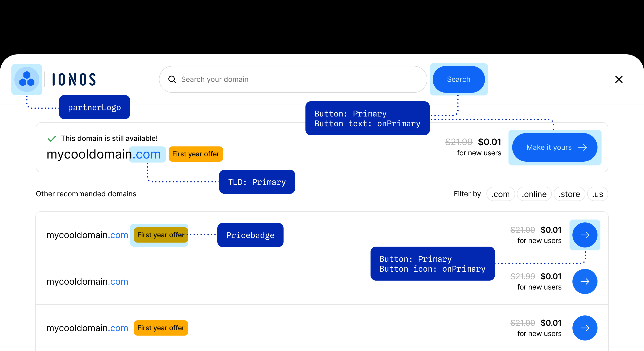Click the blue hexagon partner logo
Screen dimensions: 644x351
click(x=27, y=79)
